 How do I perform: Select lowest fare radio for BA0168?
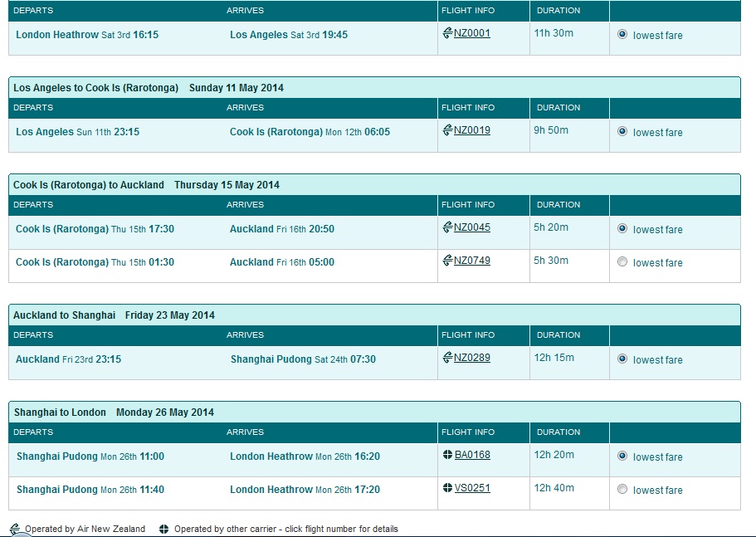[x=622, y=456]
